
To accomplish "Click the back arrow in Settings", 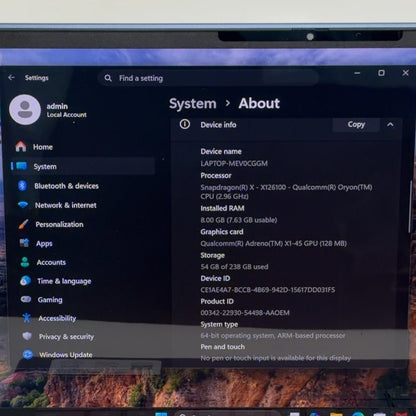I will point(11,77).
